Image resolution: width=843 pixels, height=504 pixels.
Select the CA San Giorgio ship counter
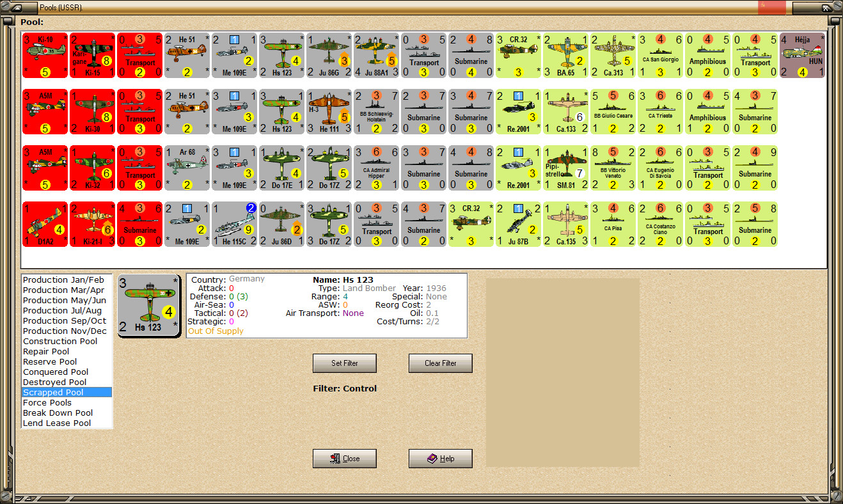[x=660, y=56]
